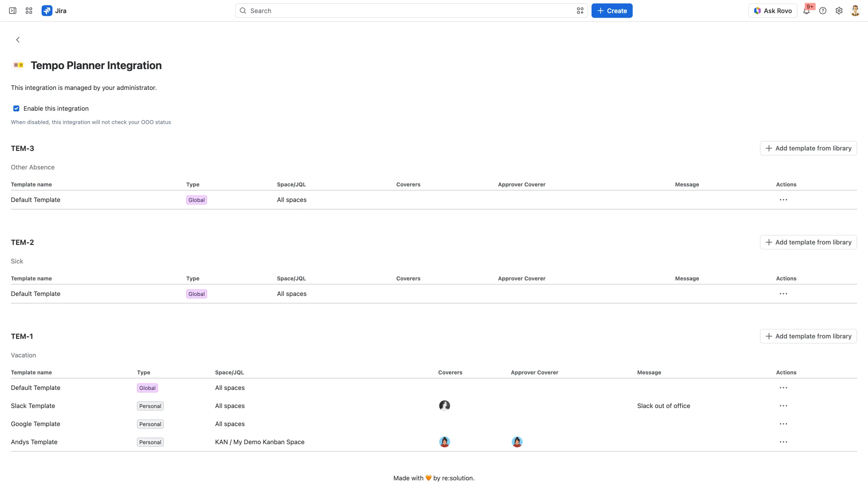
Task: Click the Sick label under TEM-2
Action: click(x=17, y=261)
